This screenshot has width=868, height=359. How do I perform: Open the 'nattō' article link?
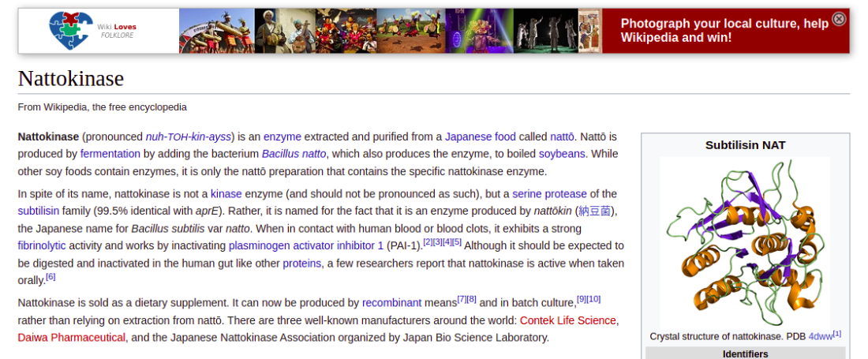[x=563, y=136]
